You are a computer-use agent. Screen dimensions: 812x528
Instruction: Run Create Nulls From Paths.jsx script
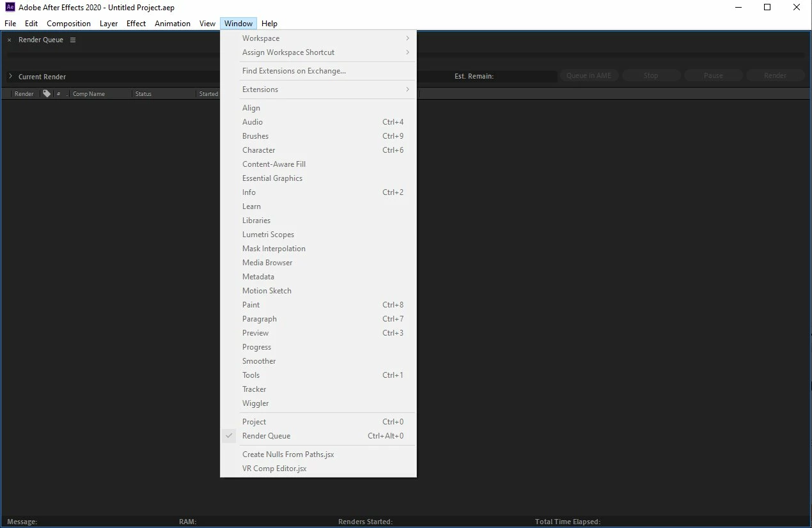click(318, 454)
